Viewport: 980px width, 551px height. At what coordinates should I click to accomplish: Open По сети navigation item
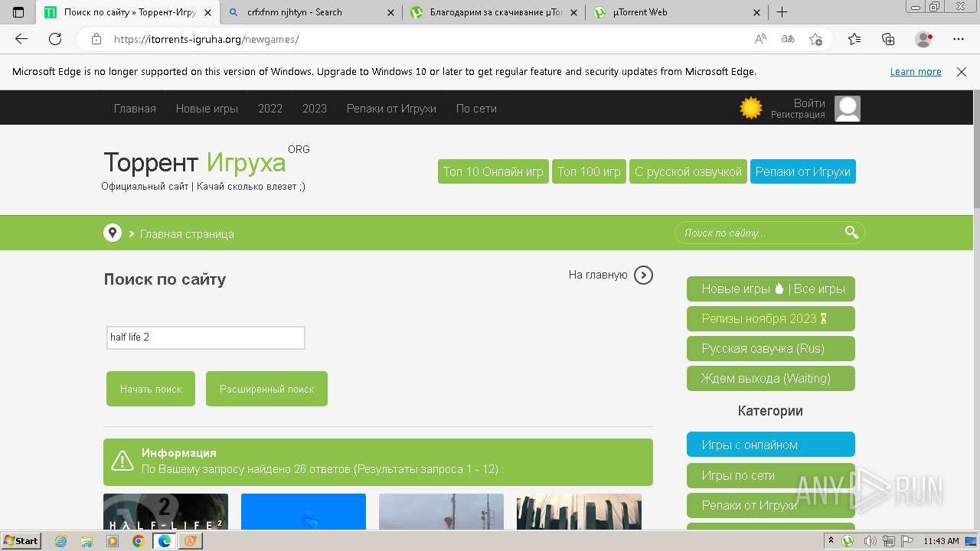(476, 109)
